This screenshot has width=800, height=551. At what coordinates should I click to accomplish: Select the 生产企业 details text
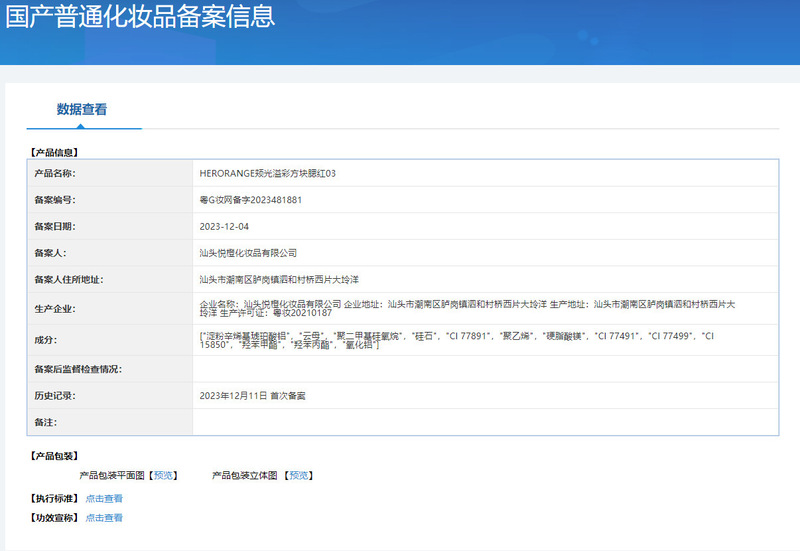tap(467, 308)
